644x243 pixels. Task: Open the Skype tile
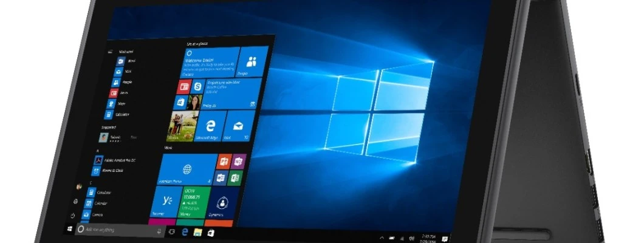coord(198,86)
